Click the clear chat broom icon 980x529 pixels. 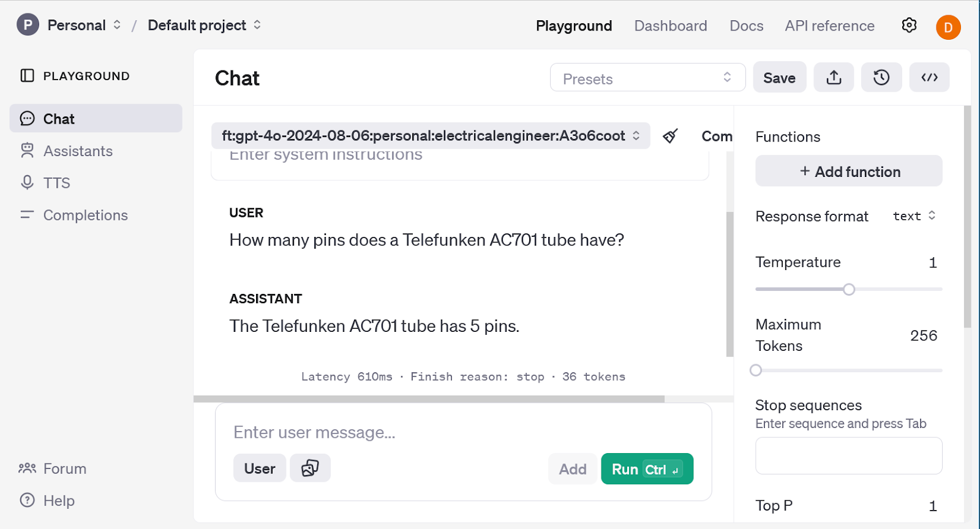670,136
